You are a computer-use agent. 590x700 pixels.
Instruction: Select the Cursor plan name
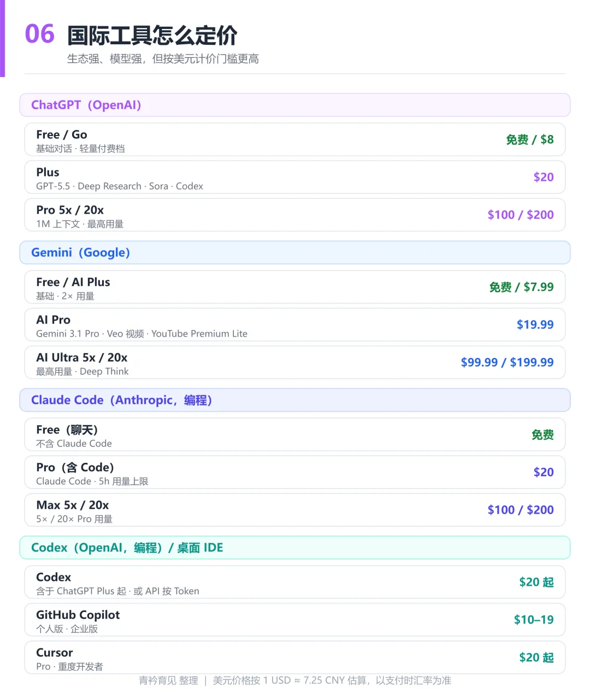(x=55, y=652)
